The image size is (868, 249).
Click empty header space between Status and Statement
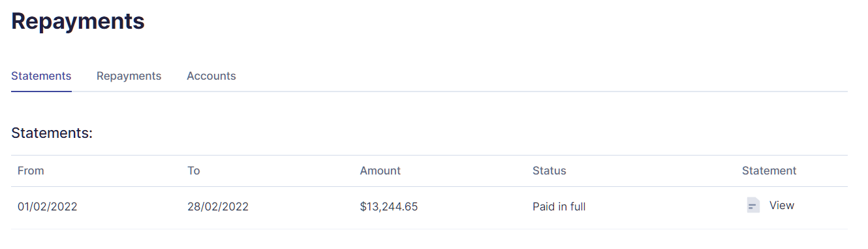pyautogui.click(x=654, y=171)
